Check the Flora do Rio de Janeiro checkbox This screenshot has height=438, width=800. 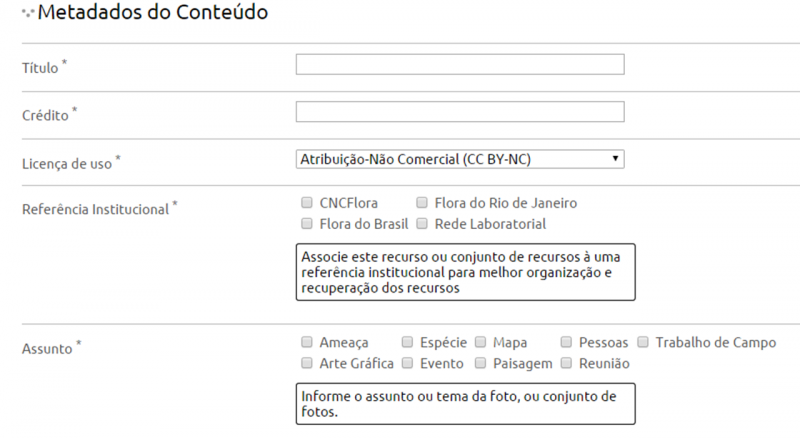pos(422,203)
